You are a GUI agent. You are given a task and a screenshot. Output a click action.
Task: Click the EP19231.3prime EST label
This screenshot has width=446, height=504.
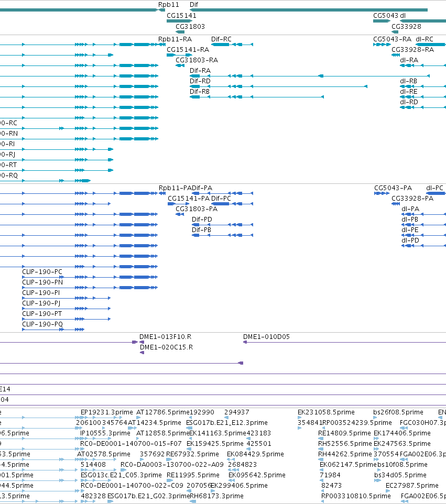(107, 412)
